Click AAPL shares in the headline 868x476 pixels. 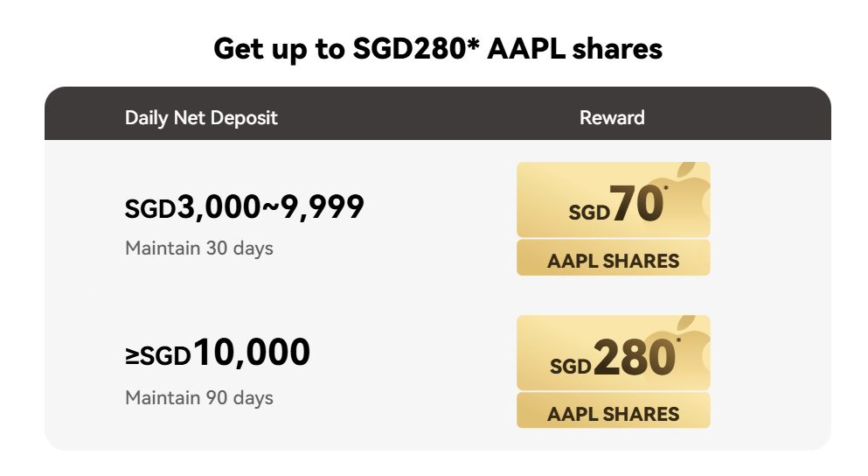pyautogui.click(x=573, y=49)
